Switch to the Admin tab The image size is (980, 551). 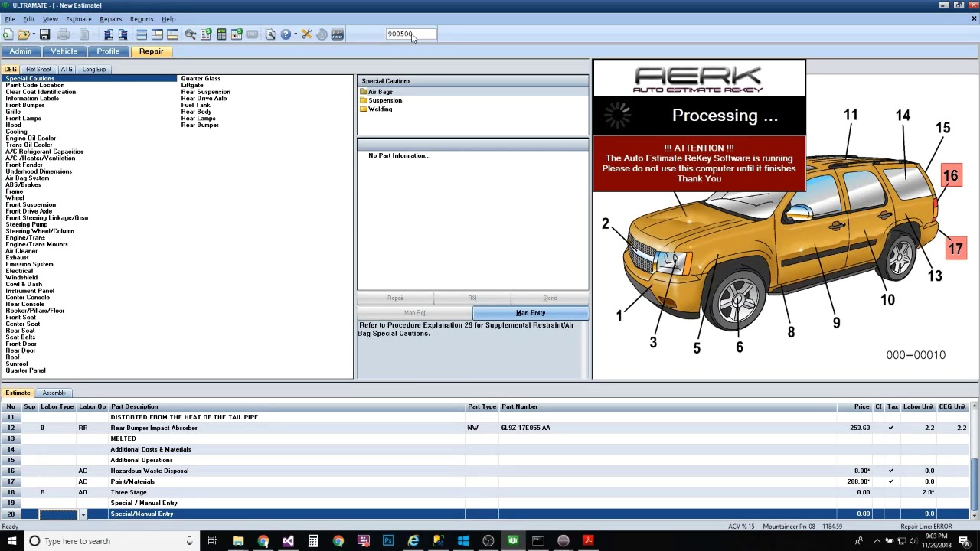click(x=21, y=51)
